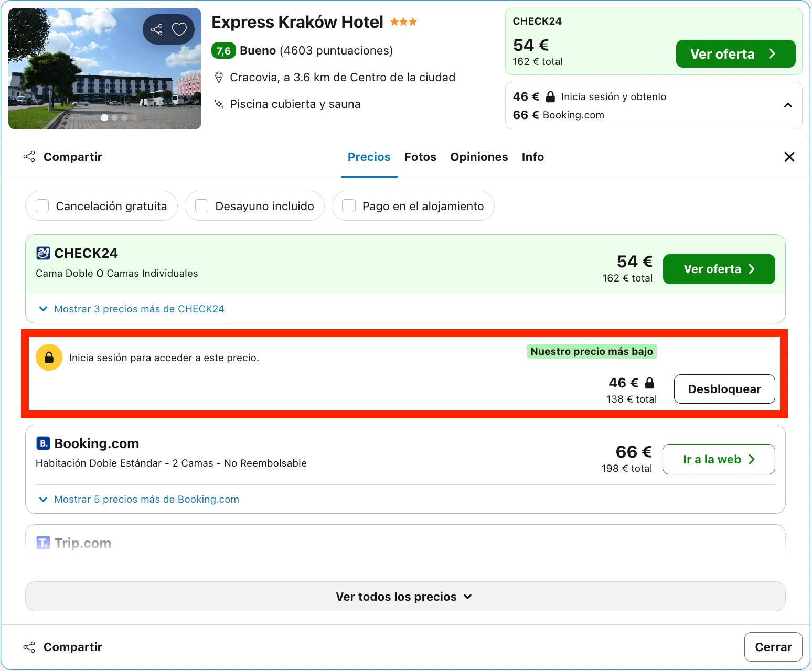Select the first carousel dot on photo

[105, 117]
